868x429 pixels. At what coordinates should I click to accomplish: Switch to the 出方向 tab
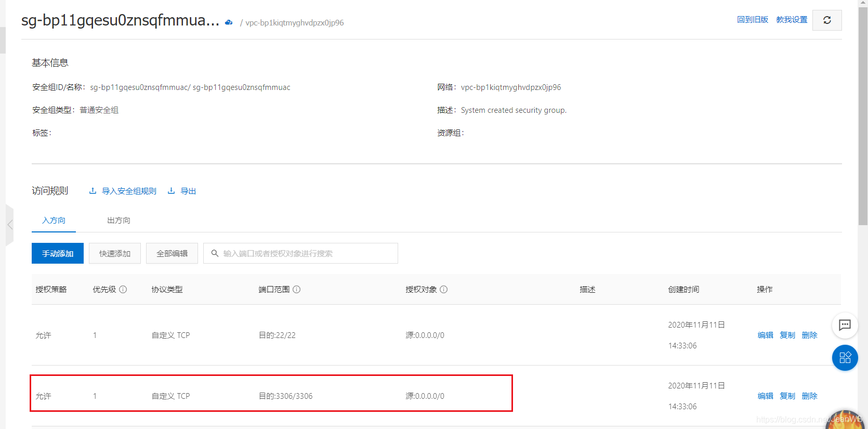[119, 220]
